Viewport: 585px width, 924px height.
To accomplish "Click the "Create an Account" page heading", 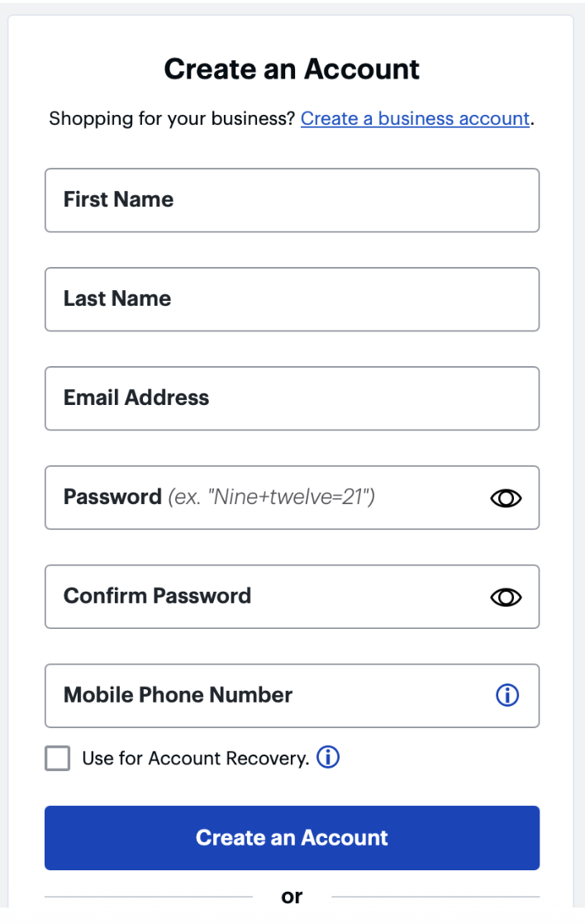I will pyautogui.click(x=292, y=69).
